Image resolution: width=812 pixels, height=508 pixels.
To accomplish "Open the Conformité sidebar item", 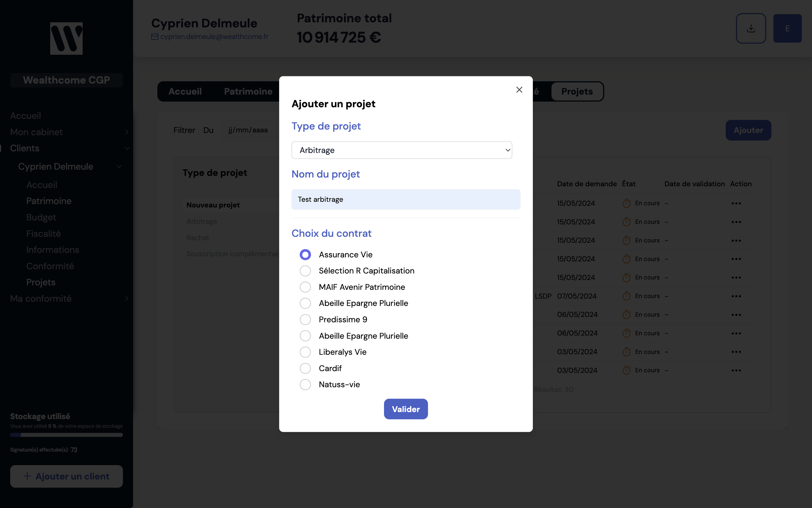I will [x=50, y=266].
